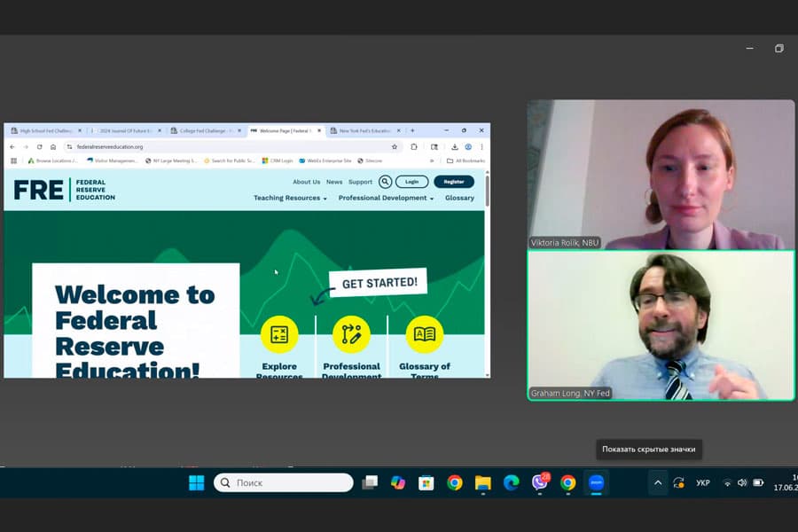Open File Explorer from the taskbar
The height and width of the screenshot is (532, 798).
pos(483,482)
